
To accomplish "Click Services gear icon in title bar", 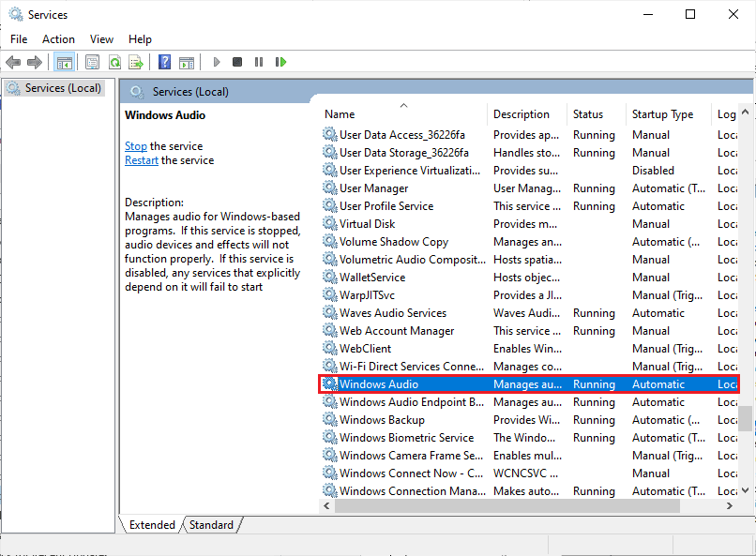I will [16, 14].
